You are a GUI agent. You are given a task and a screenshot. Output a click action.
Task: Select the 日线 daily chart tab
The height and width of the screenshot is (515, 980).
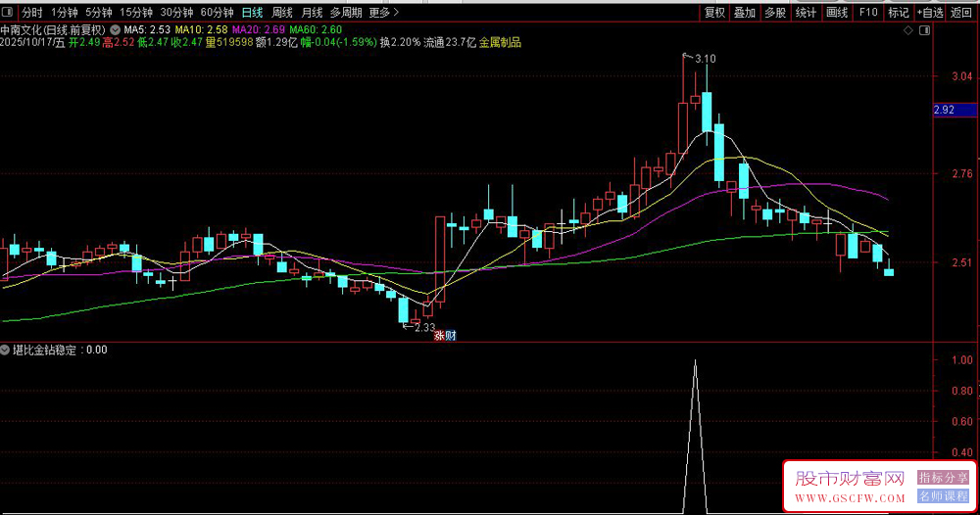(x=253, y=13)
